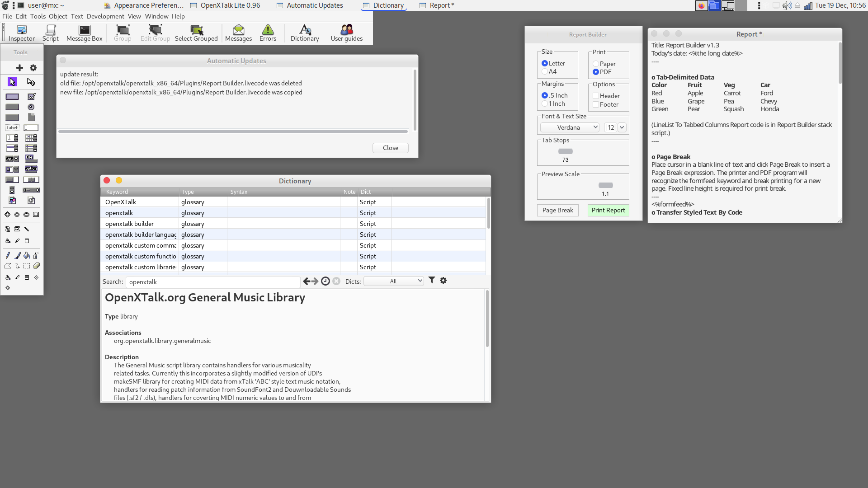
Task: Open the Dicts All dropdown
Action: 394,281
